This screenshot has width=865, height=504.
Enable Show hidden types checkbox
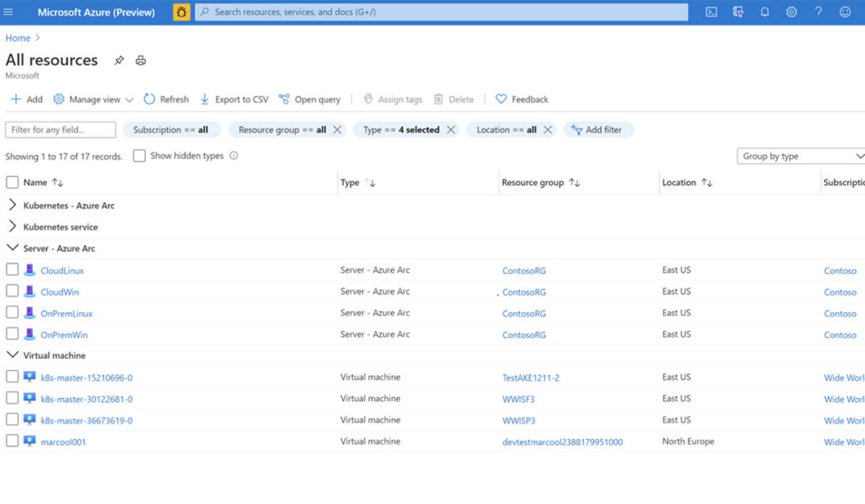pos(140,156)
